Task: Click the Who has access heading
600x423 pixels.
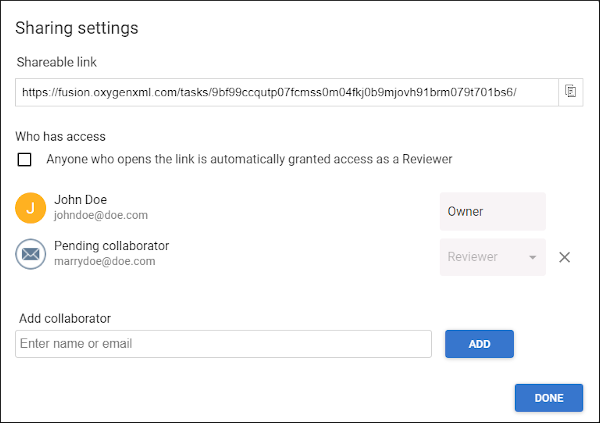Action: [x=60, y=137]
